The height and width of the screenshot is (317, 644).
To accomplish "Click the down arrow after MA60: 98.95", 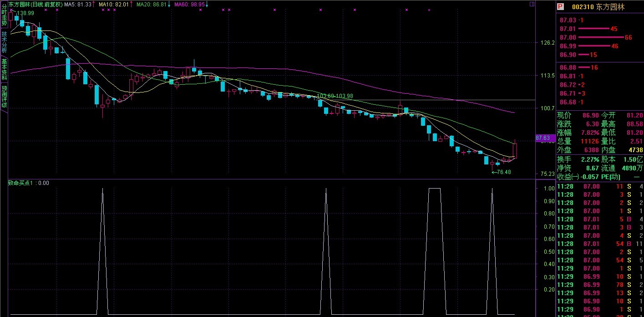I will click(207, 4).
